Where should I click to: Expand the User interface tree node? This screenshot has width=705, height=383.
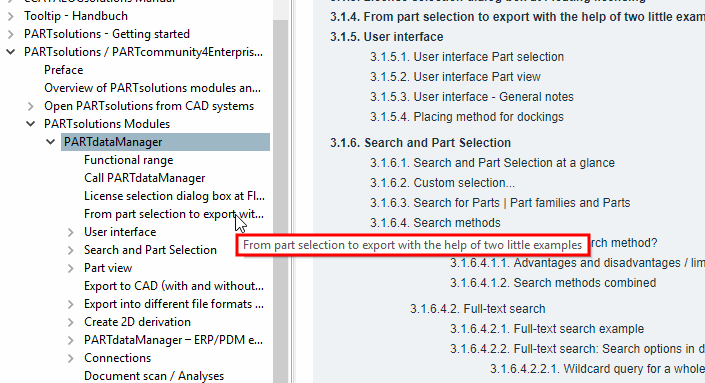(x=71, y=232)
